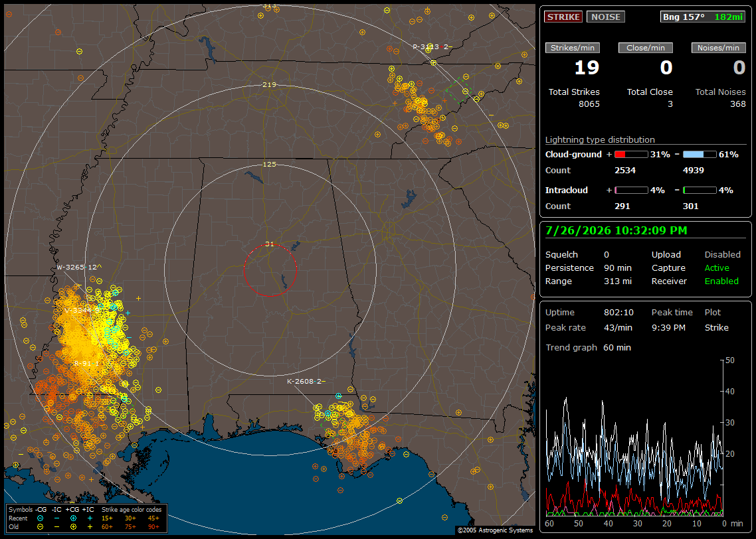Click the positive cloud-ground red bar
Screen dimensions: 756x539
tap(631, 154)
